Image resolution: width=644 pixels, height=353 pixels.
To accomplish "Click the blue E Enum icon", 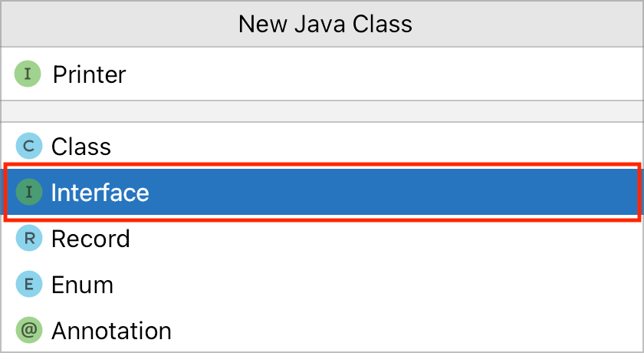I will pos(28,285).
